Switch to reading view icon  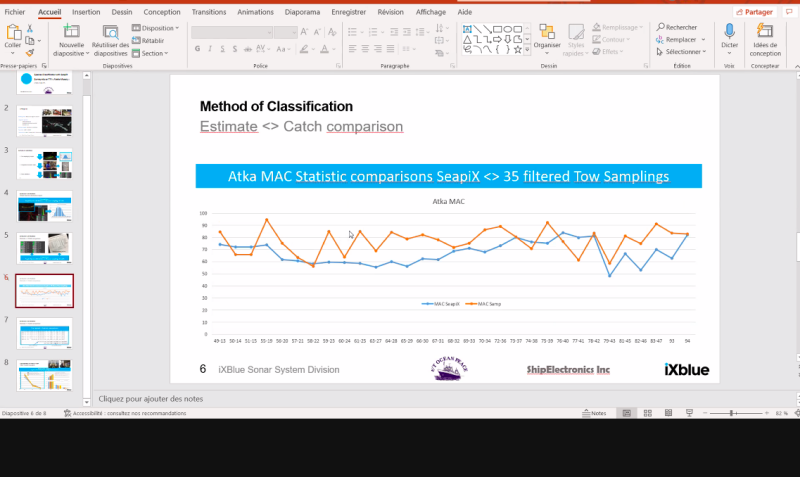tap(667, 413)
